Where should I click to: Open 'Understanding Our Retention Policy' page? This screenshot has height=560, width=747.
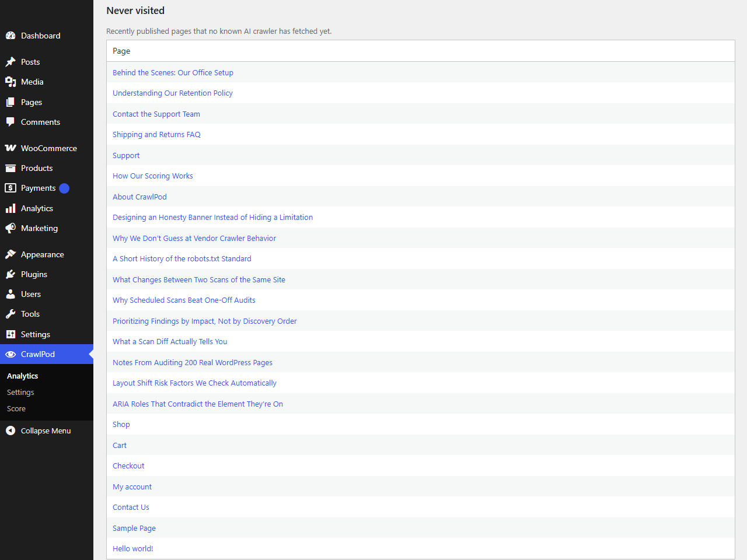(x=173, y=93)
